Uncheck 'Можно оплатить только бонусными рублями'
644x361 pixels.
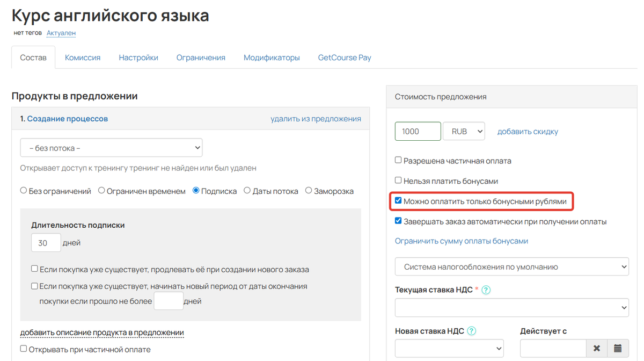click(398, 200)
